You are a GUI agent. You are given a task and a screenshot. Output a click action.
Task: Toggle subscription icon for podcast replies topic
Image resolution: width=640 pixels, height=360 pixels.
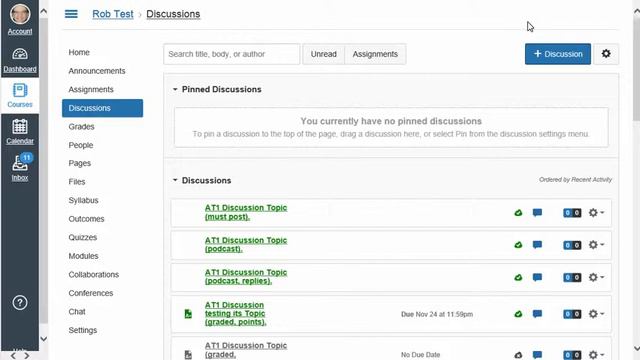[x=537, y=278]
